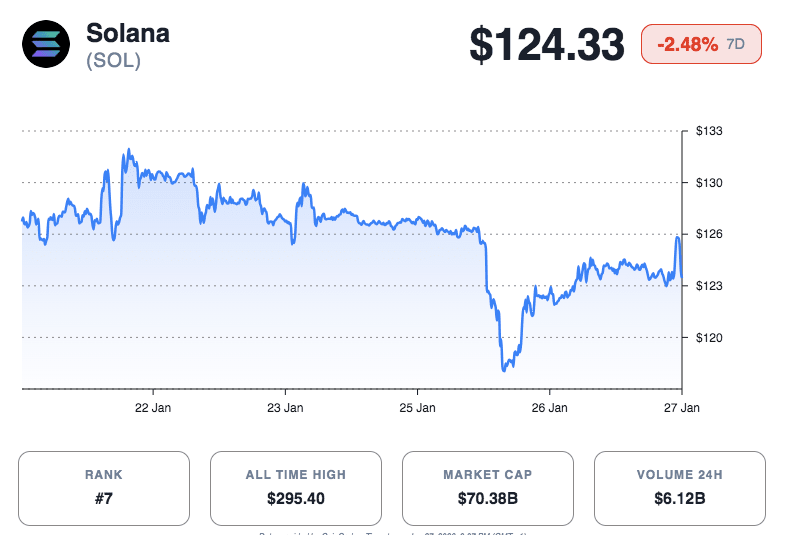Screen dimensions: 785x535
Task: Open the Rank #7 card
Action: [x=104, y=488]
